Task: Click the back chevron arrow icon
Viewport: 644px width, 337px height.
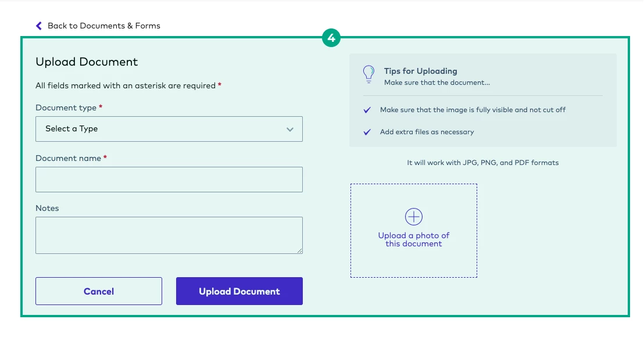Action: (x=38, y=26)
